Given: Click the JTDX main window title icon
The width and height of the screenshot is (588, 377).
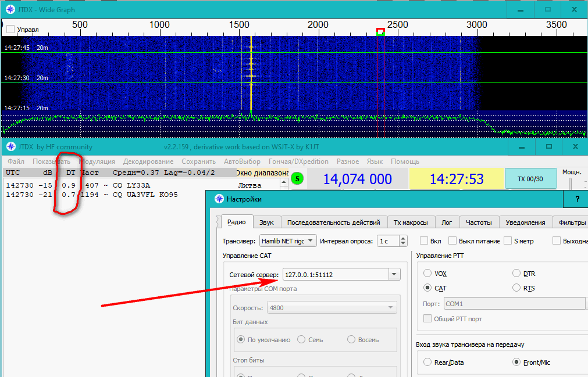Looking at the screenshot, I should pos(10,147).
